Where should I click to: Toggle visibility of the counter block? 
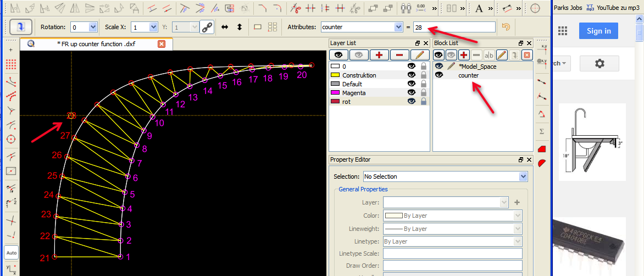pyautogui.click(x=439, y=75)
